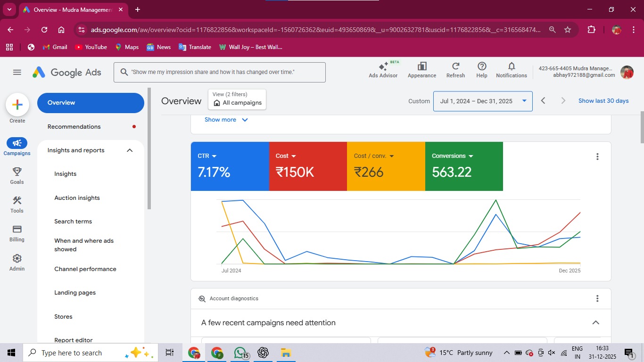Click the Show last 30 days link

tap(603, 100)
